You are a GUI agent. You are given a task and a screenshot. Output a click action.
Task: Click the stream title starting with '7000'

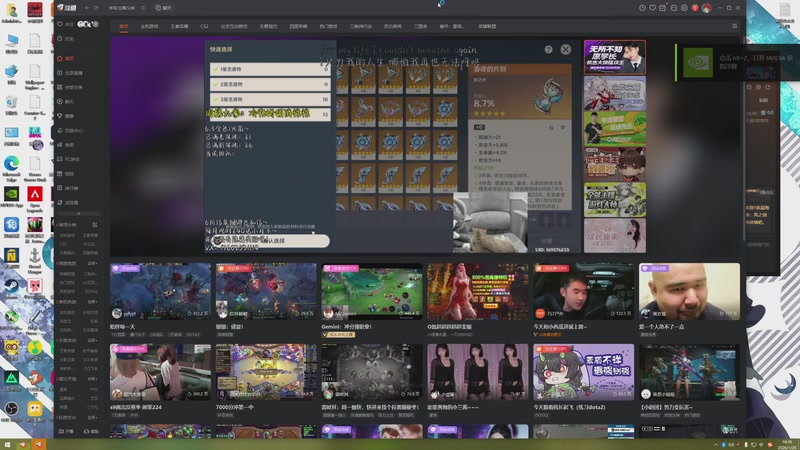[235, 407]
